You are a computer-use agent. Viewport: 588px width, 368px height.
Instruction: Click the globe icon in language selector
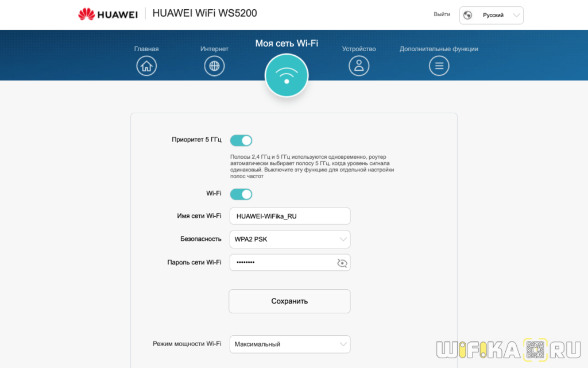click(467, 15)
